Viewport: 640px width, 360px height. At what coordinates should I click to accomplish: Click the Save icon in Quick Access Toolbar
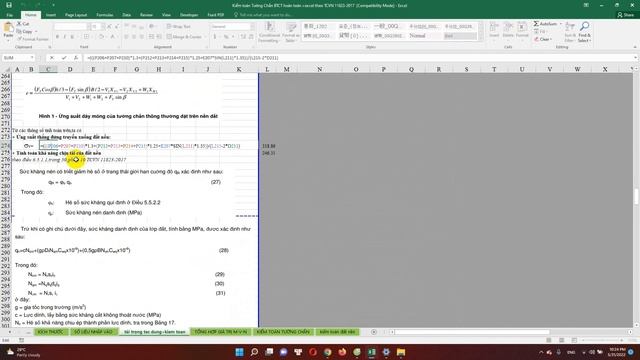(x=9, y=5)
